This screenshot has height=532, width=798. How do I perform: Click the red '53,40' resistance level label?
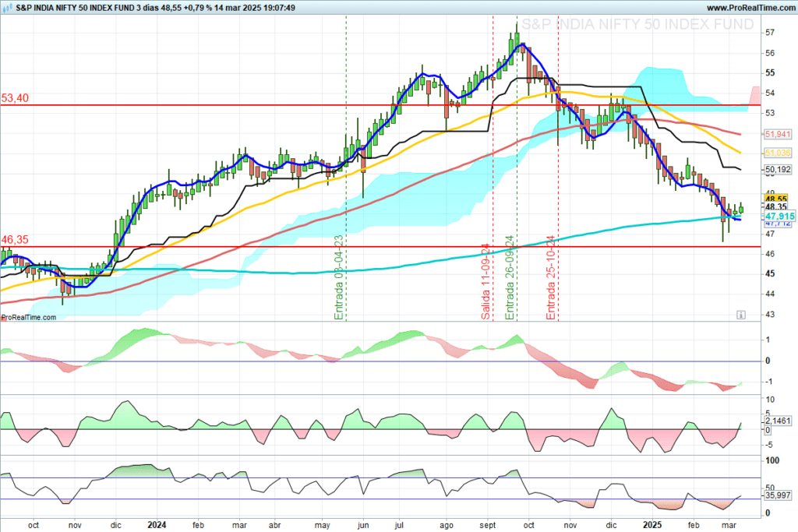[x=15, y=98]
